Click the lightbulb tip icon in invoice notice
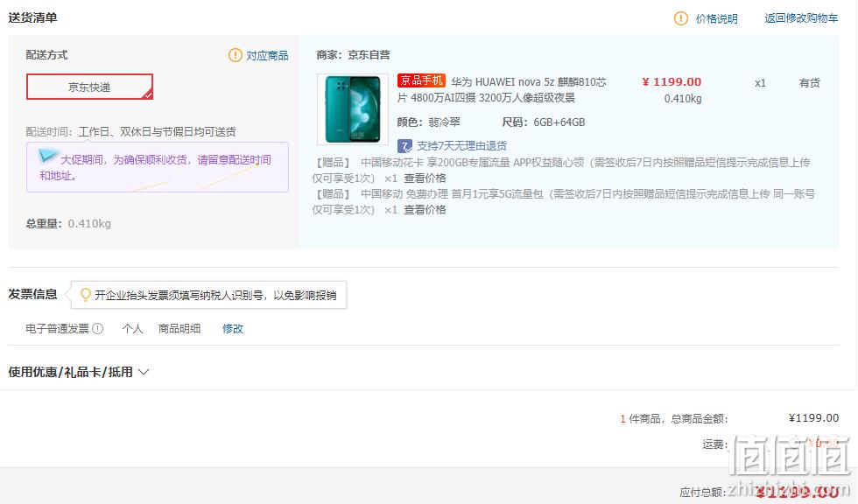The image size is (858, 504). pos(86,295)
